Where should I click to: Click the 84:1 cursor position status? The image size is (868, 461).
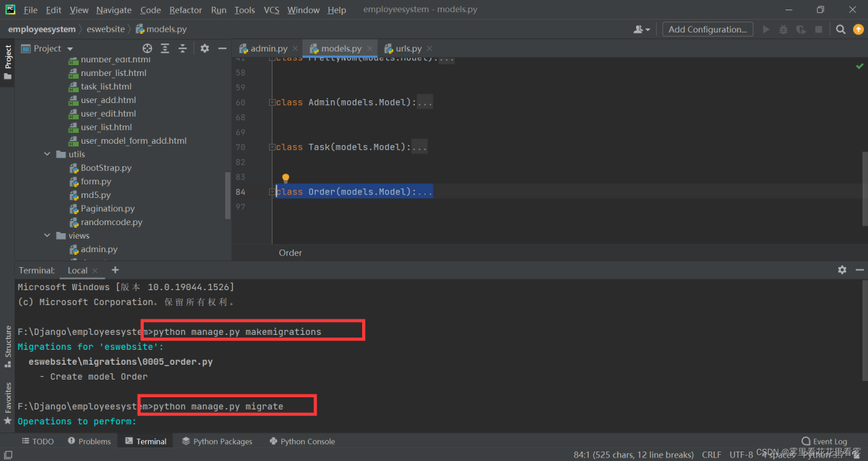633,454
